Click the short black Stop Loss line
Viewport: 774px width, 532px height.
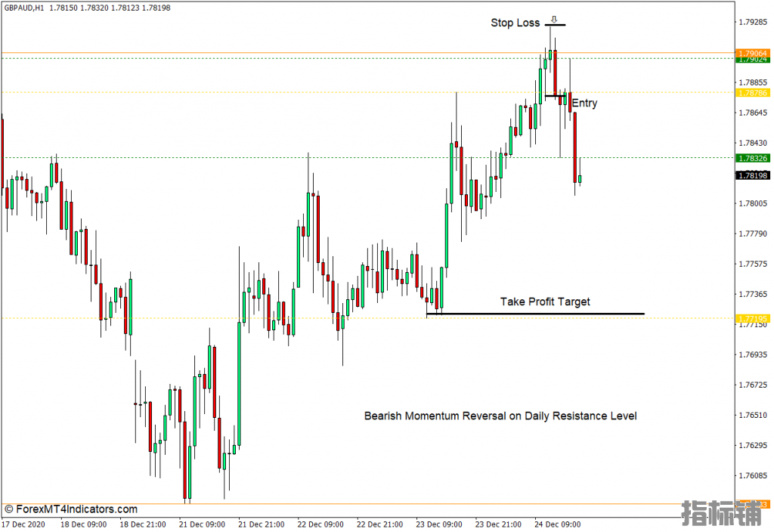coord(556,25)
